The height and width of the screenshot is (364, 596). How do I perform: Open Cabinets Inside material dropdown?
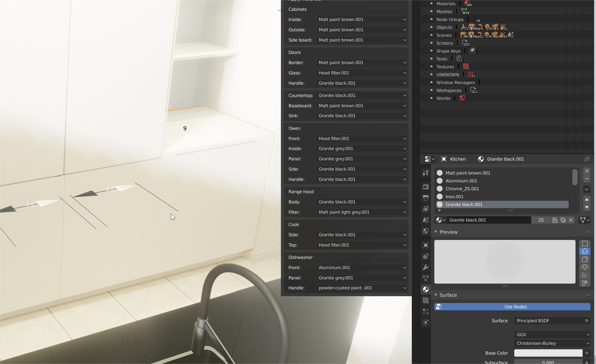pyautogui.click(x=362, y=19)
